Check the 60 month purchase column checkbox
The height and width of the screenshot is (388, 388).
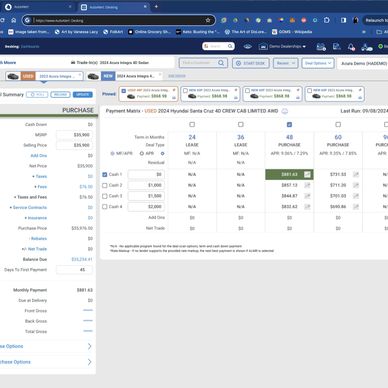pyautogui.click(x=338, y=124)
